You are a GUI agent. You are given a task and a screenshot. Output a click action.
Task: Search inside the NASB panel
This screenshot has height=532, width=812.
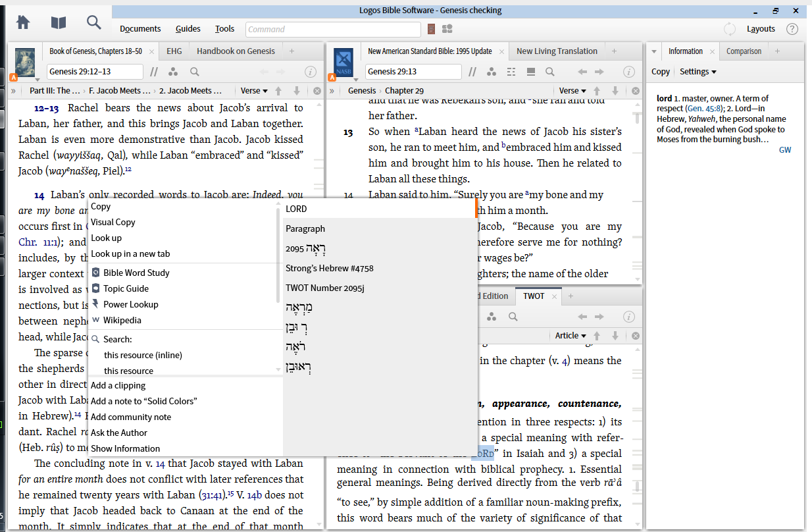[x=549, y=72]
